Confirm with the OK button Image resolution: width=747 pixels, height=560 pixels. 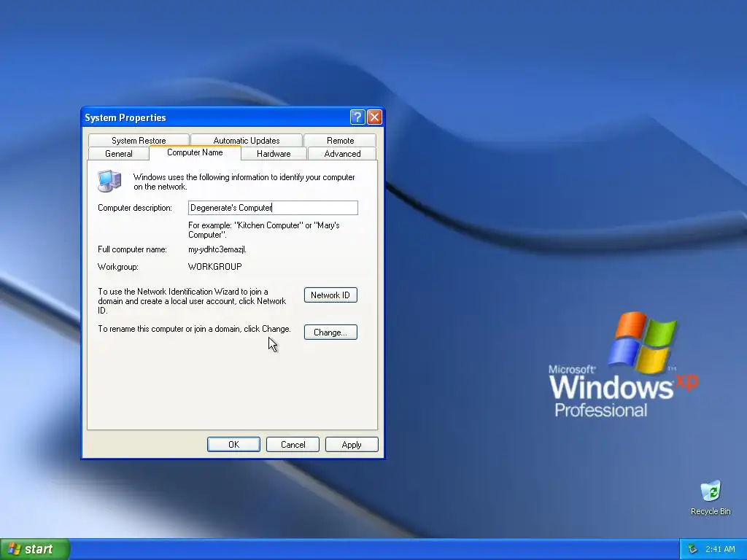(233, 444)
